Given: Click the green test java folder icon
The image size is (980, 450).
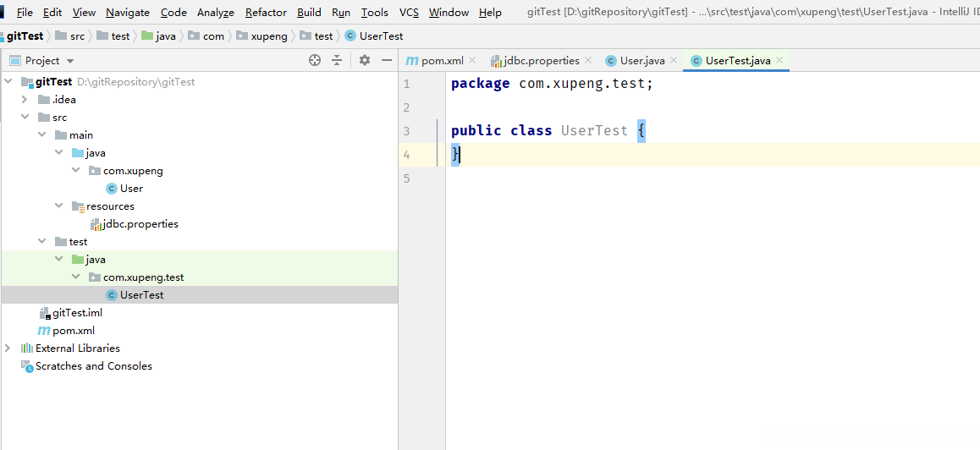Looking at the screenshot, I should pyautogui.click(x=78, y=260).
